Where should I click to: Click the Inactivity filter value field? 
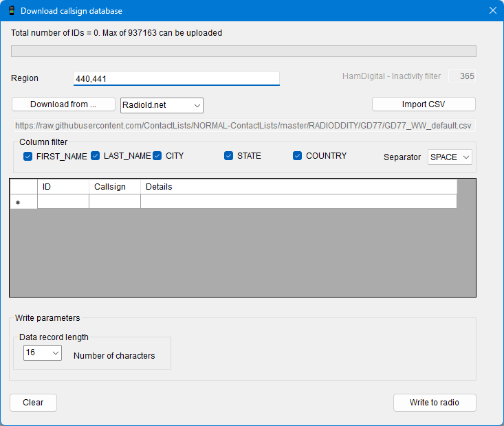click(462, 76)
